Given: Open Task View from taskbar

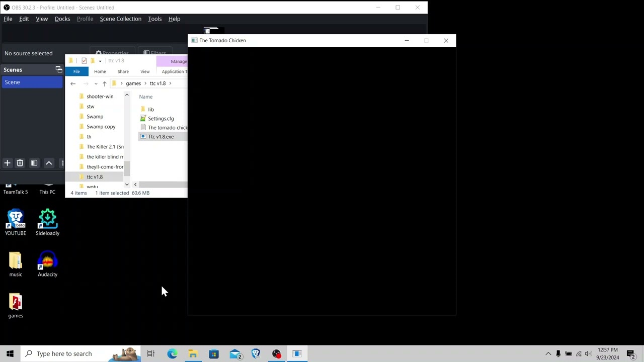Looking at the screenshot, I should [151, 353].
